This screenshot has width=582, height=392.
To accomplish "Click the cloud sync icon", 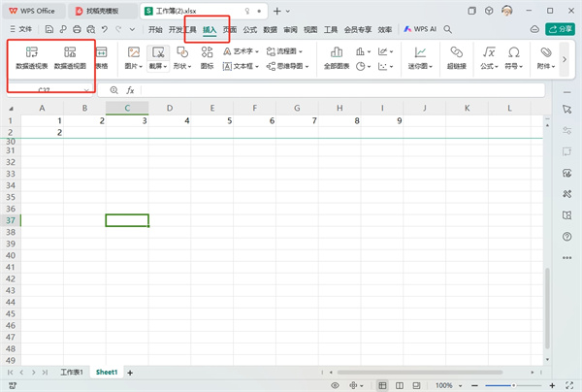I will coord(534,29).
